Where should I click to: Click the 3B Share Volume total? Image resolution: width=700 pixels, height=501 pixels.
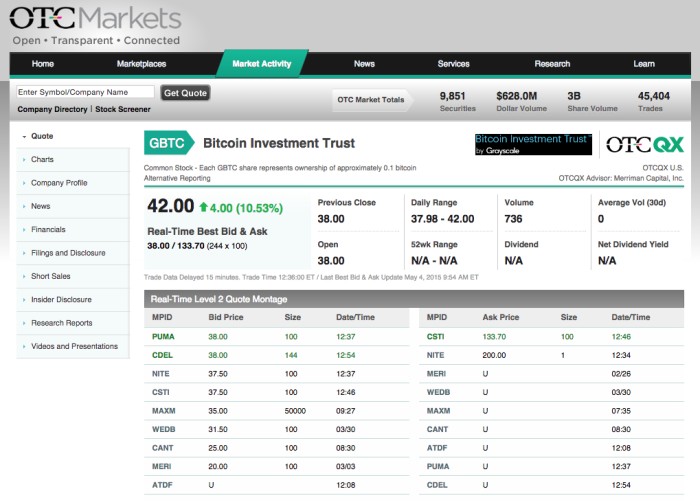(x=592, y=101)
